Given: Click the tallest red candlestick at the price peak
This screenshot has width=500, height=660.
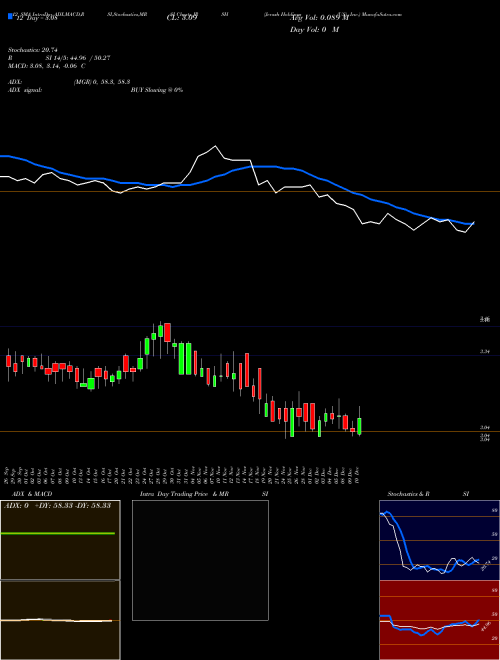Looking at the screenshot, I should click(167, 333).
